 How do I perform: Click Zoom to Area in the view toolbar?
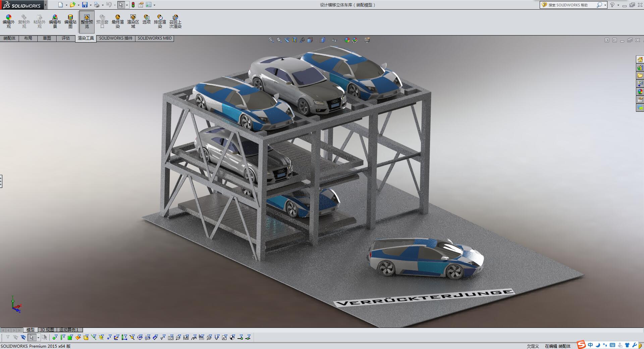[x=279, y=40]
